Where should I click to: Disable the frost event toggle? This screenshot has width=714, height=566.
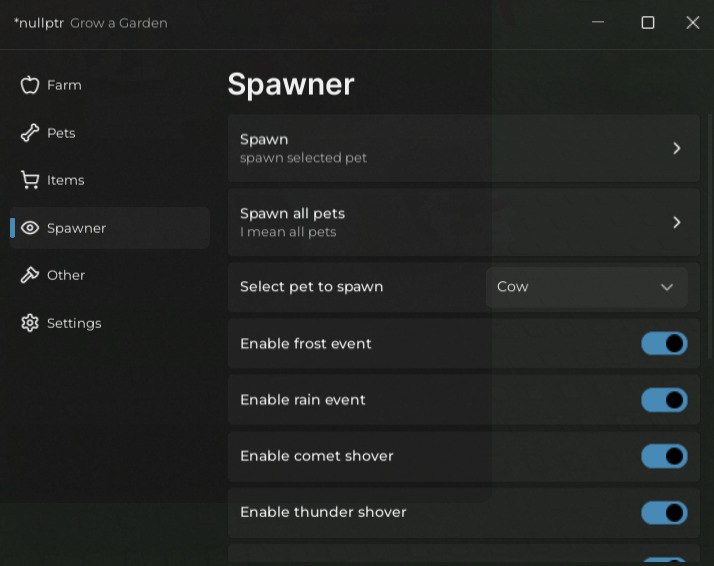(664, 344)
